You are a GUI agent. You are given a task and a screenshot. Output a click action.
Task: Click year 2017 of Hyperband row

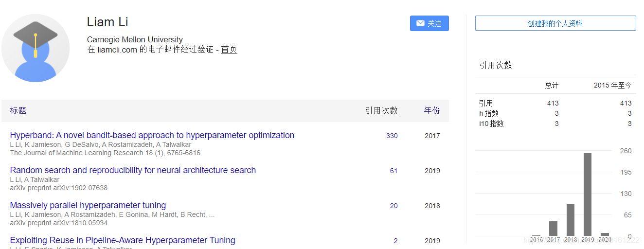432,136
